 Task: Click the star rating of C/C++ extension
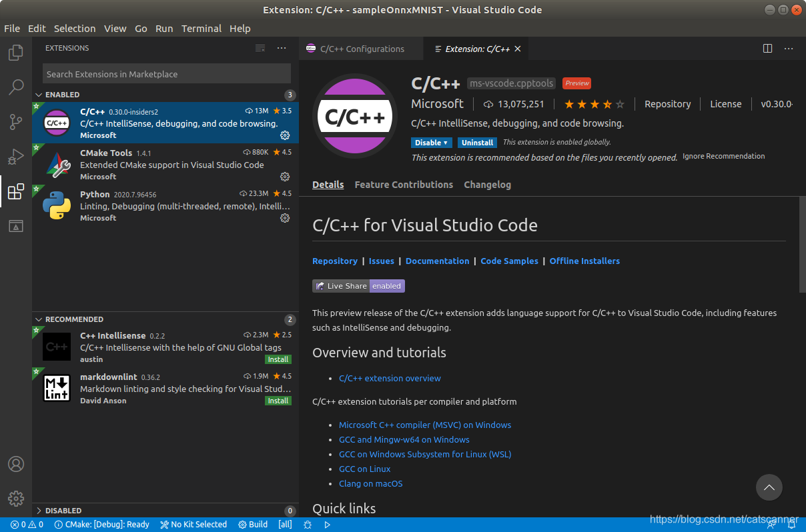click(x=594, y=104)
